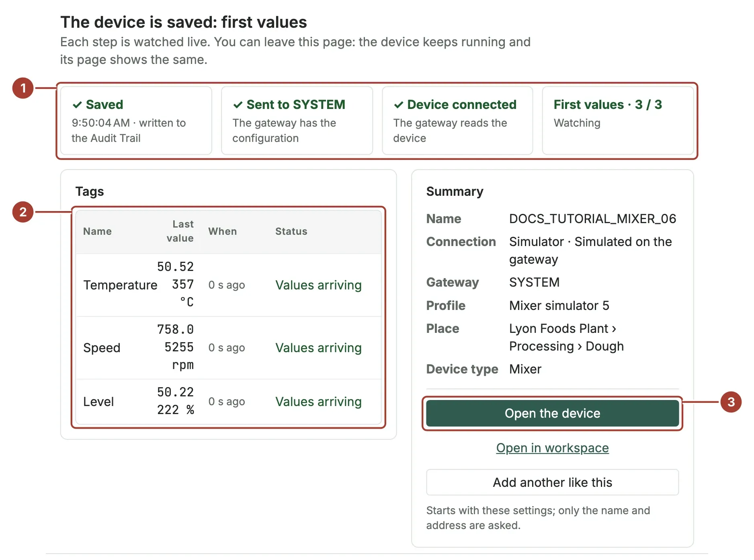Click the Simulator connection value

590,250
